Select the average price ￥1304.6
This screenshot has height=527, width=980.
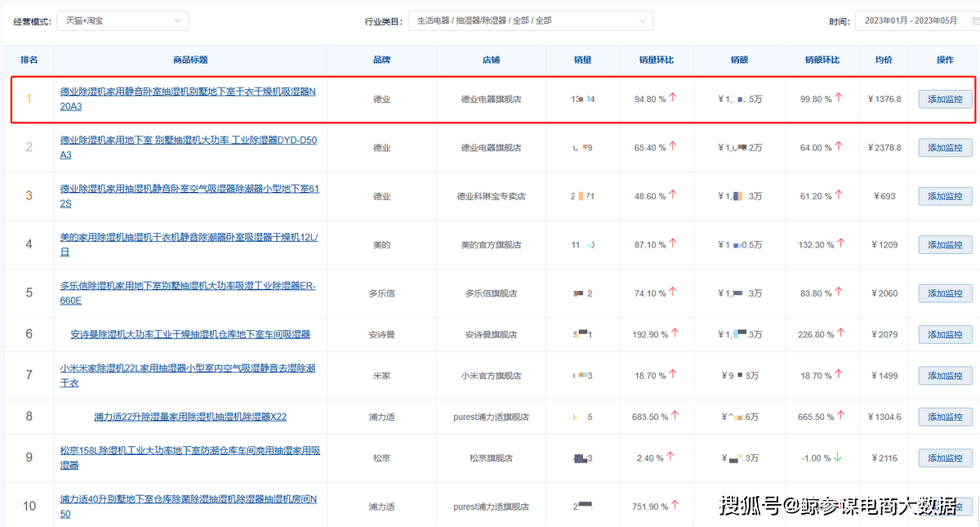(x=885, y=417)
